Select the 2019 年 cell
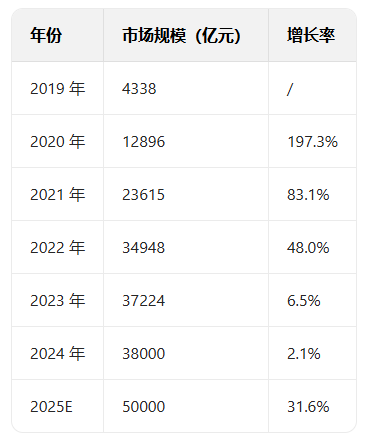Viewport: 369px width, 447px height. pyautogui.click(x=58, y=89)
